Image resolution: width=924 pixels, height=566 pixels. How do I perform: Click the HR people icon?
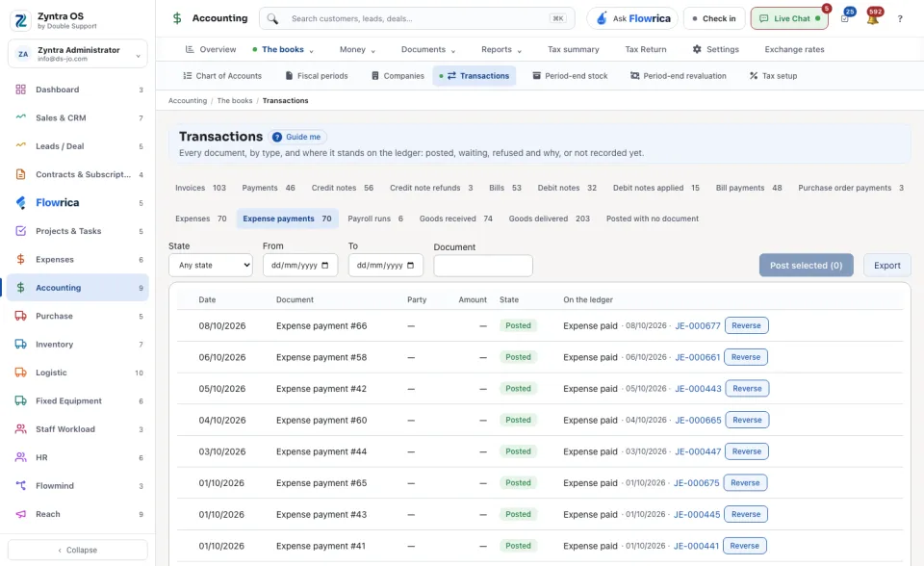[20, 457]
